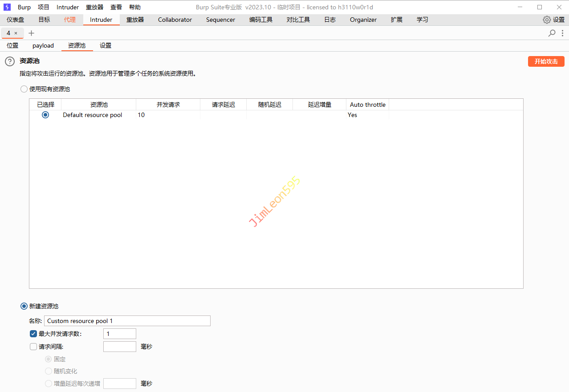Screen dimensions: 569x392
Task: Switch to the payload tab
Action: click(x=43, y=45)
